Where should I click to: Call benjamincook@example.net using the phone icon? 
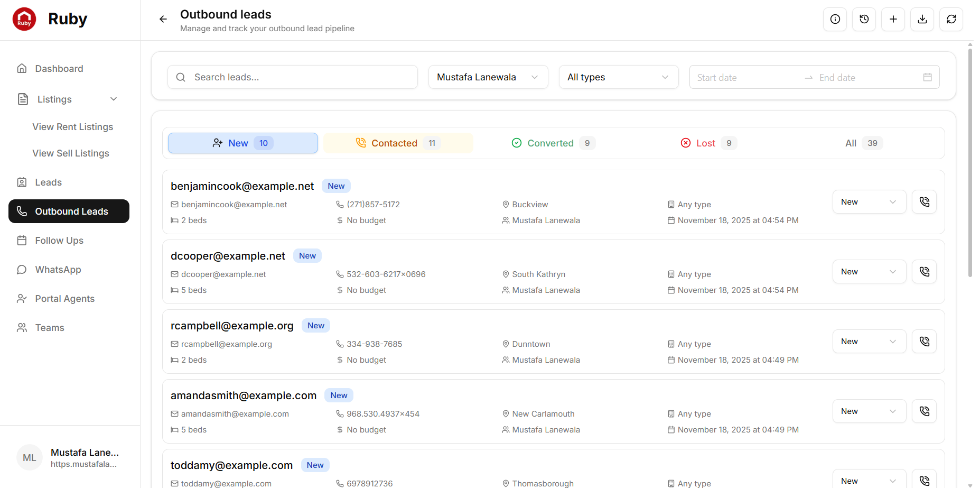pos(924,201)
